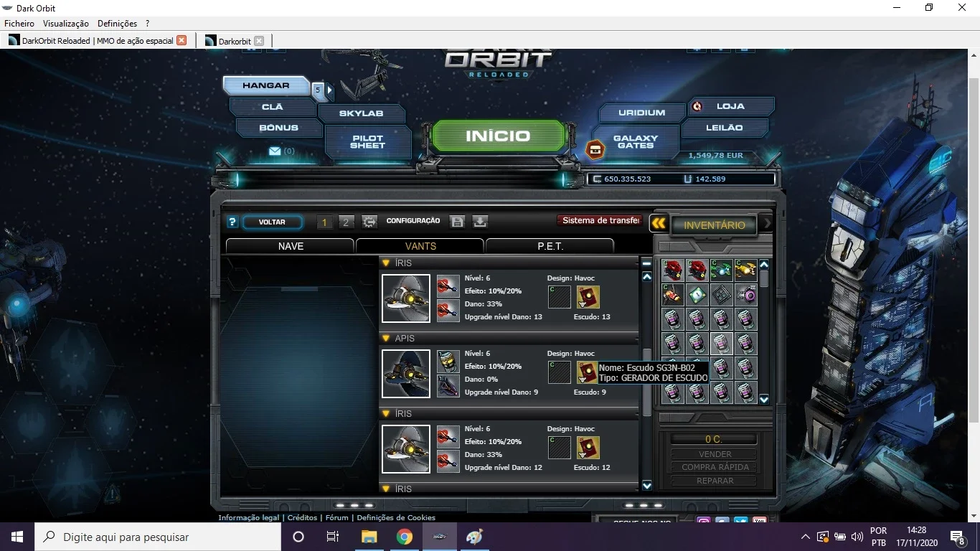This screenshot has height=551, width=980.
Task: Open the Ficheiro menu
Action: [19, 24]
